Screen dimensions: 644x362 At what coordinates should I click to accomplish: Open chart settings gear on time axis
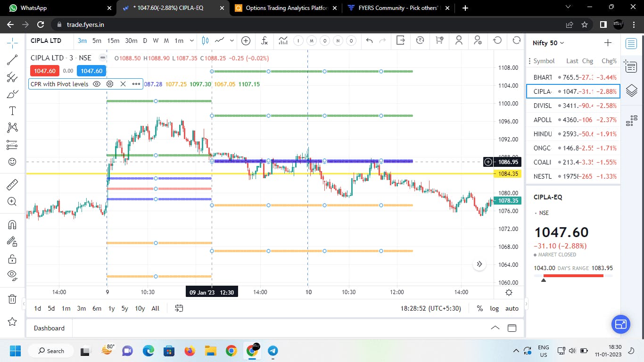[x=509, y=292]
